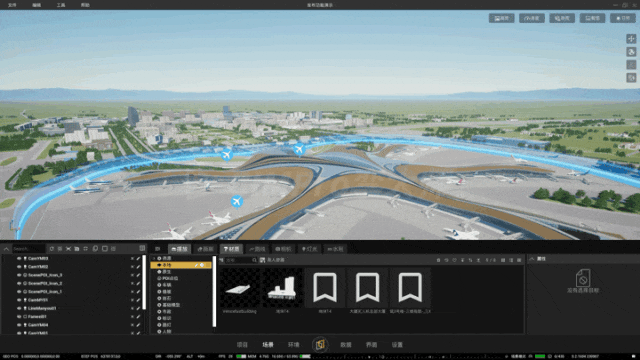The image size is (640, 360).
Task: Toggle visibility of ScenePOI_Icon_3
Action: pos(19,275)
